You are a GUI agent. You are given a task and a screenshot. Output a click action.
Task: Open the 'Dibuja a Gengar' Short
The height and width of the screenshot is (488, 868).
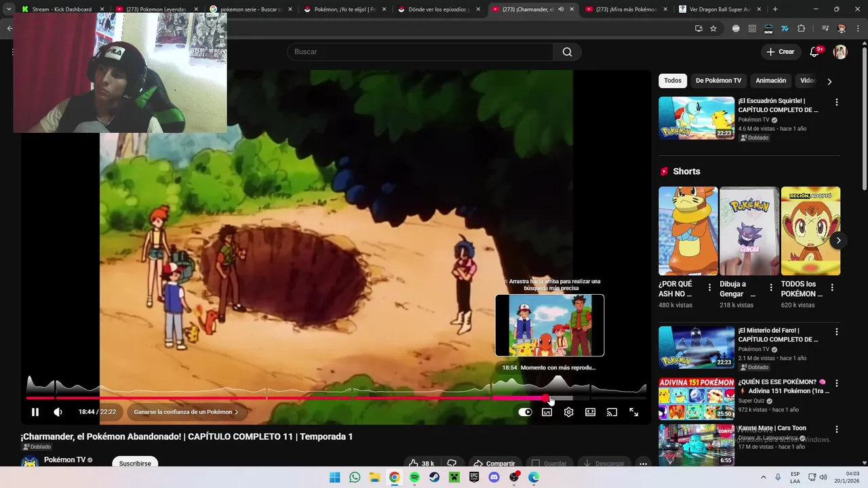[749, 231]
